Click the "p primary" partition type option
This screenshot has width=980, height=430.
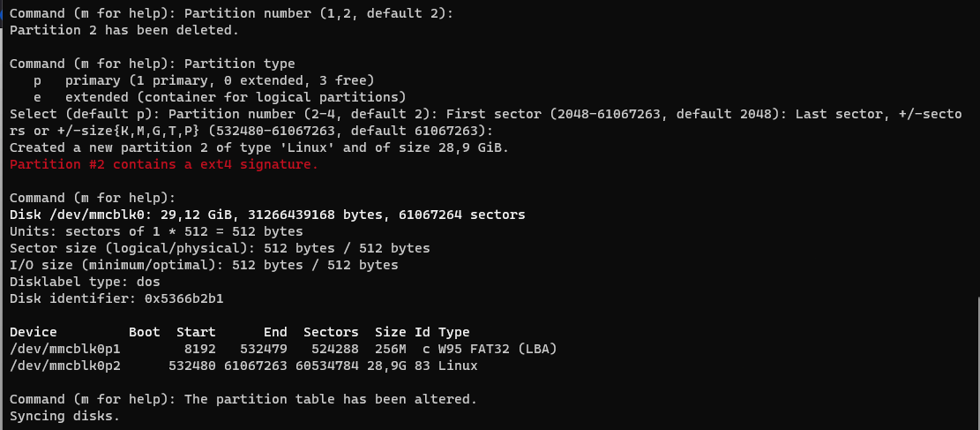click(x=204, y=80)
